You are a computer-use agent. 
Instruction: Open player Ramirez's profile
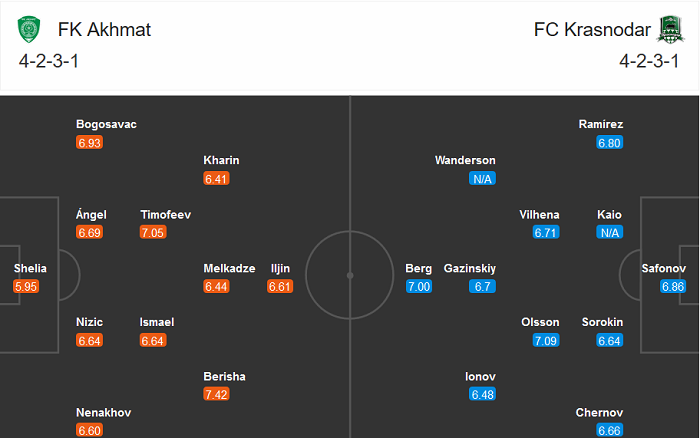(601, 124)
